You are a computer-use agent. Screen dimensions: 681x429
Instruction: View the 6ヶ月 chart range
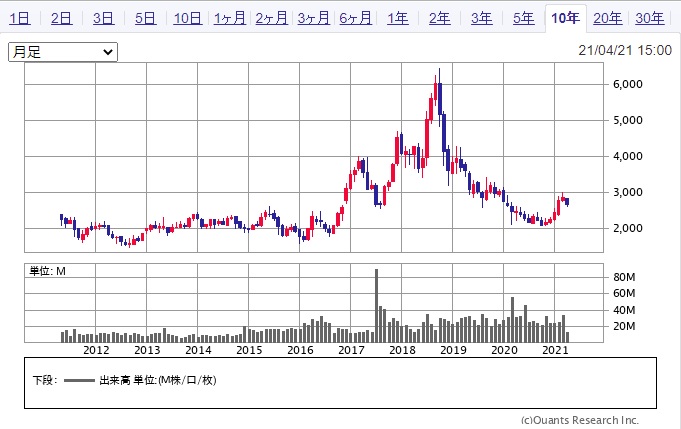tap(355, 19)
